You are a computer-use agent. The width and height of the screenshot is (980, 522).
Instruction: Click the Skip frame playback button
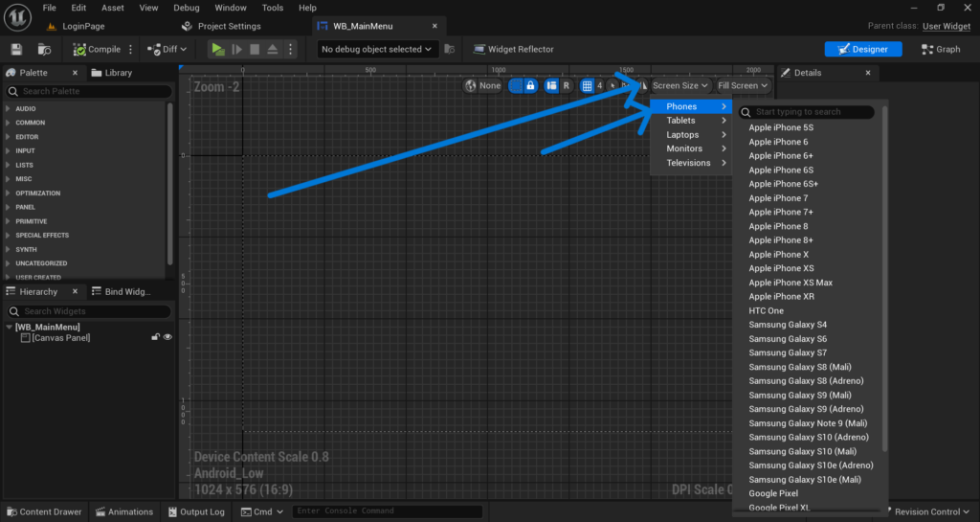point(237,50)
